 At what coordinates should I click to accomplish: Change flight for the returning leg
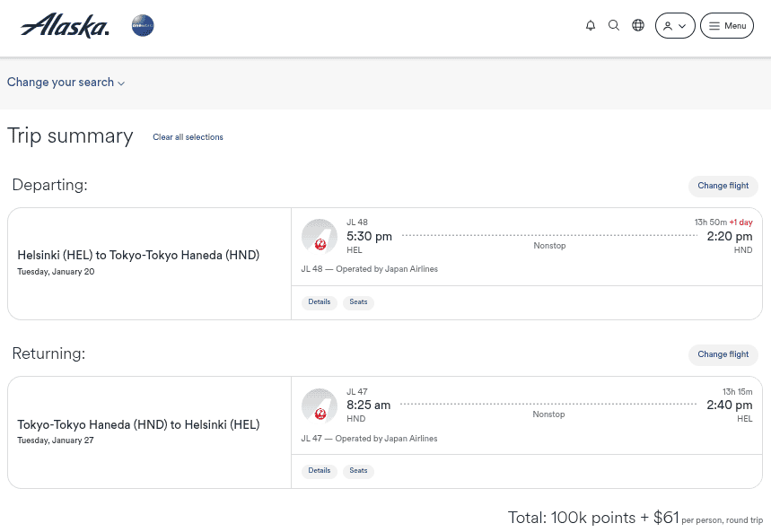pos(723,354)
